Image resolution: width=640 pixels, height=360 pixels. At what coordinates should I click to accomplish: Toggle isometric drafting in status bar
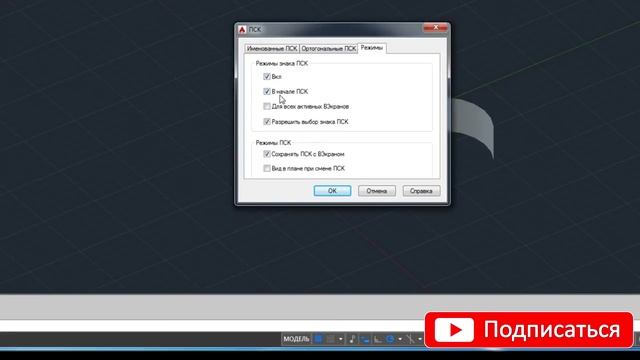point(410,339)
